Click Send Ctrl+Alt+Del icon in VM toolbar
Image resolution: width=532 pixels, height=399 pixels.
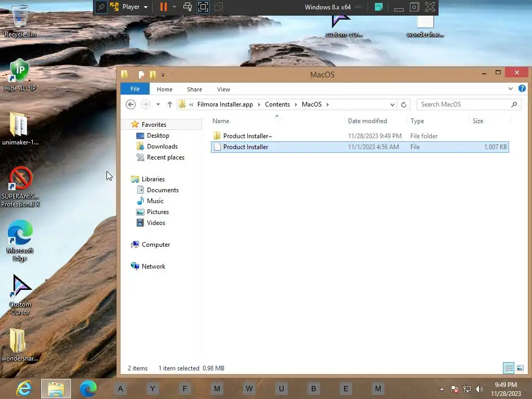187,7
